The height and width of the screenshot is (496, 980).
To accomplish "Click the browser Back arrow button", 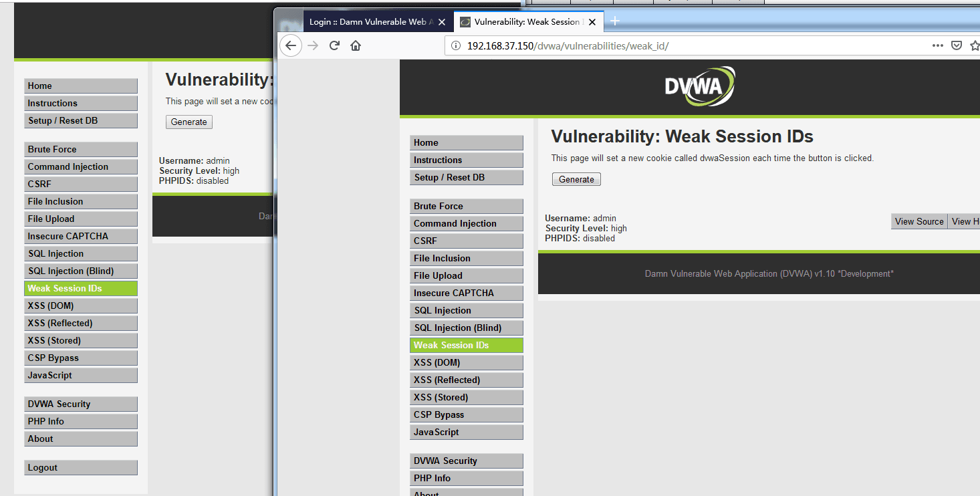I will click(290, 45).
